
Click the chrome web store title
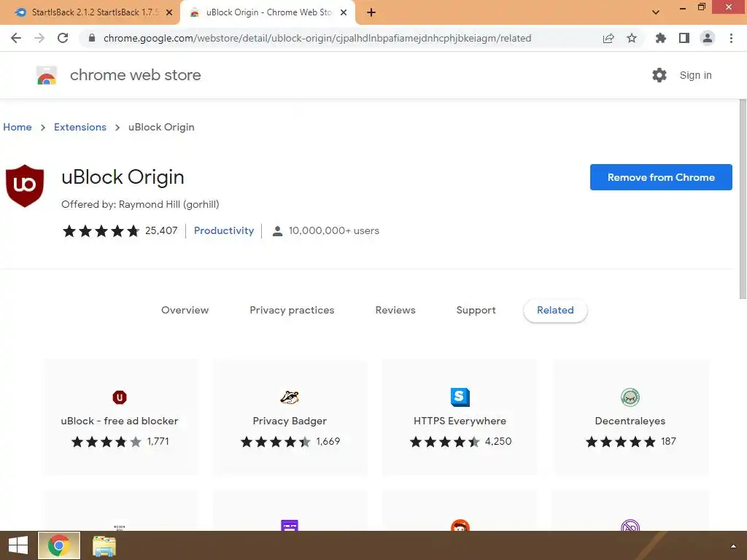click(x=135, y=75)
